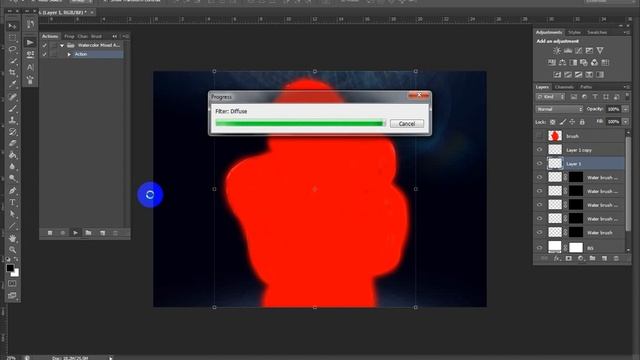Click the background color swatch
Screen dimensions: 640x360
pos(16,273)
